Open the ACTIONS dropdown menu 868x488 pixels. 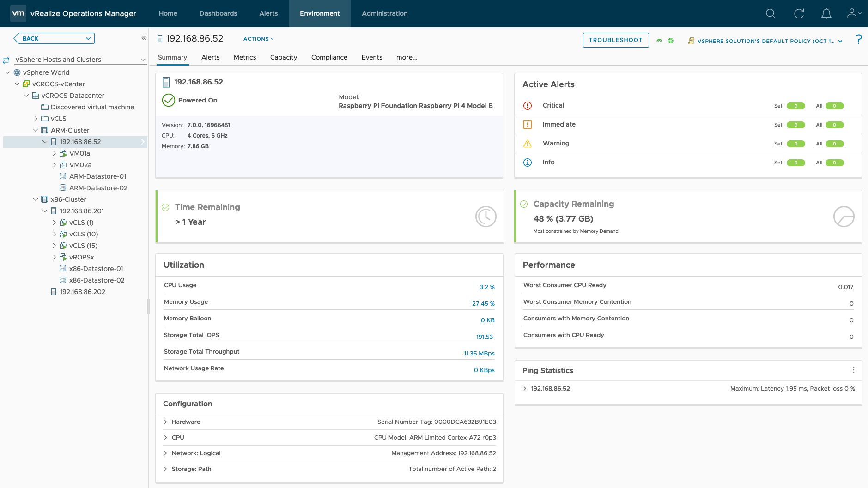coord(258,39)
